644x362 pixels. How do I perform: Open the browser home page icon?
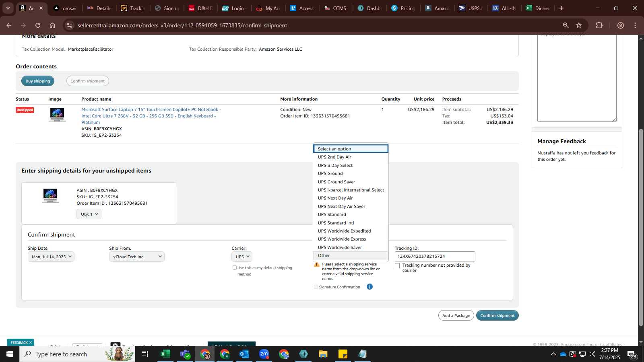(x=52, y=25)
